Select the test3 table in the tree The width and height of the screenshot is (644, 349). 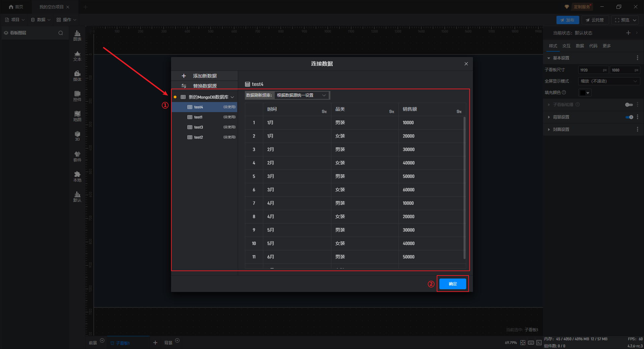pyautogui.click(x=205, y=127)
